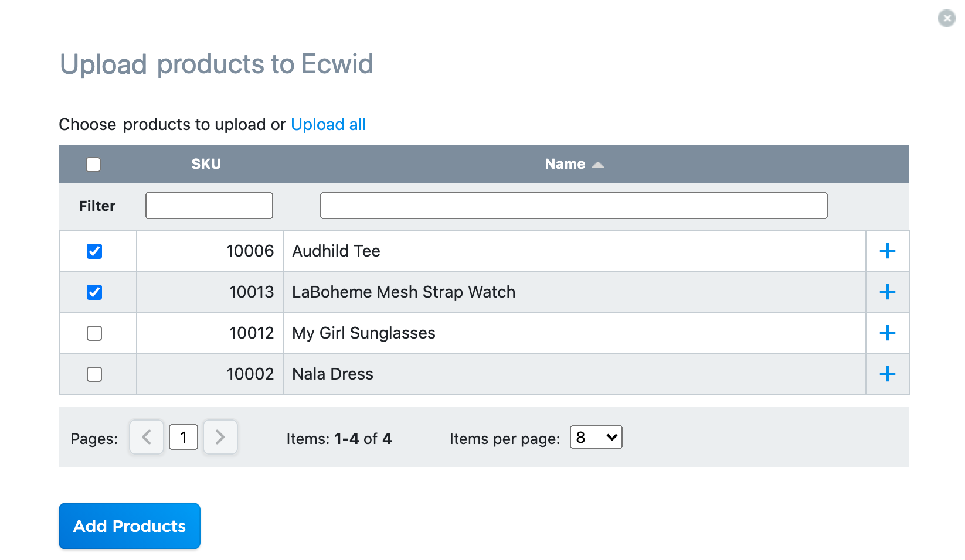The height and width of the screenshot is (560, 965).
Task: Sort by SKU column header
Action: [x=206, y=164]
